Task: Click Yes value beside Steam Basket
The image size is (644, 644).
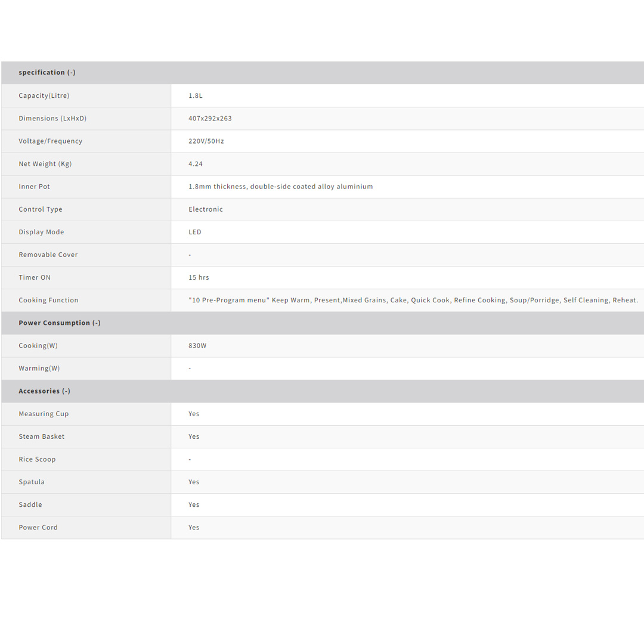Action: (x=194, y=436)
